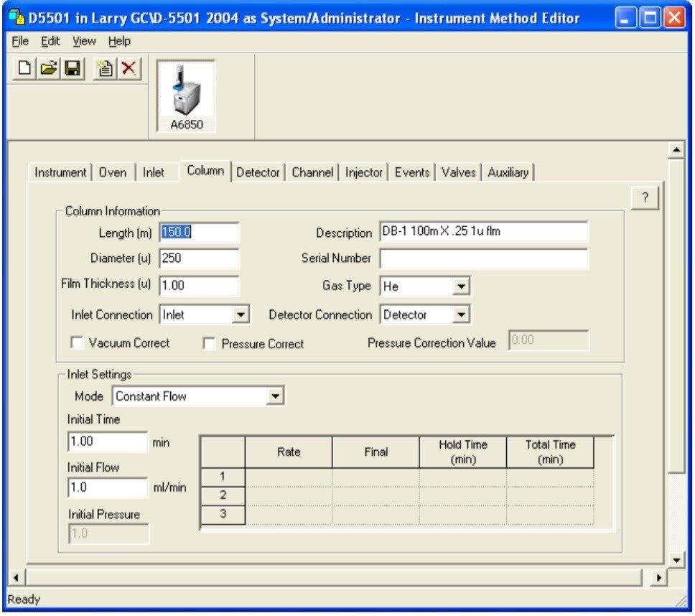Screen dimensions: 695x616
Task: Open the Detector Connection dropdown
Action: pyautogui.click(x=461, y=314)
